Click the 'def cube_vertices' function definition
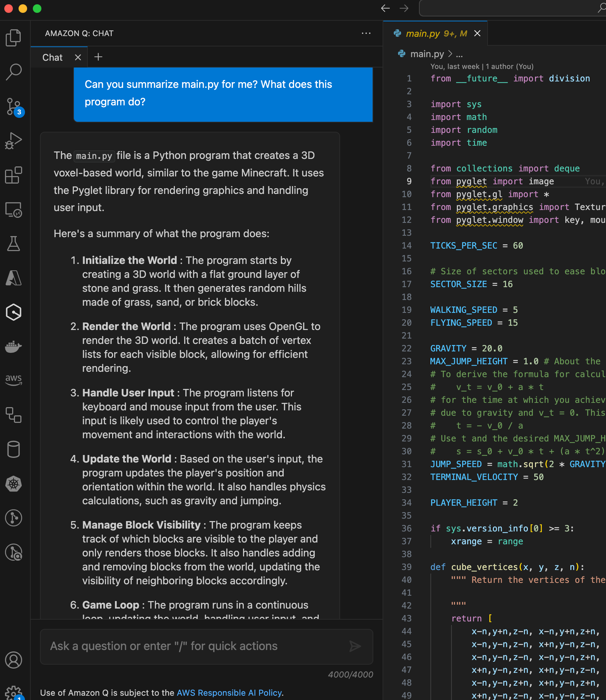Image resolution: width=606 pixels, height=700 pixels. [507, 567]
